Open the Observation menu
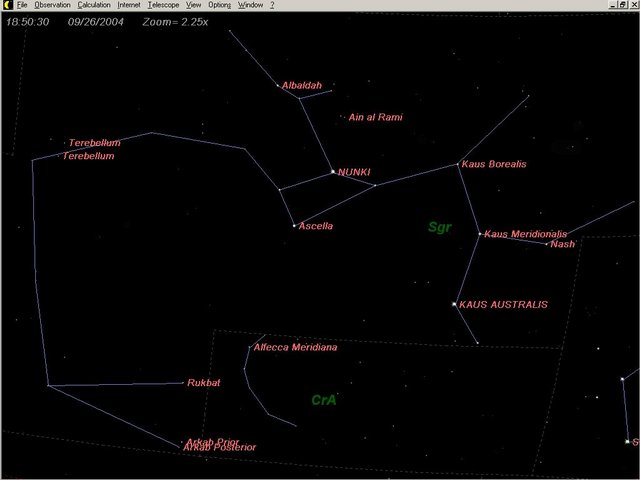This screenshot has width=640, height=480. 52,5
